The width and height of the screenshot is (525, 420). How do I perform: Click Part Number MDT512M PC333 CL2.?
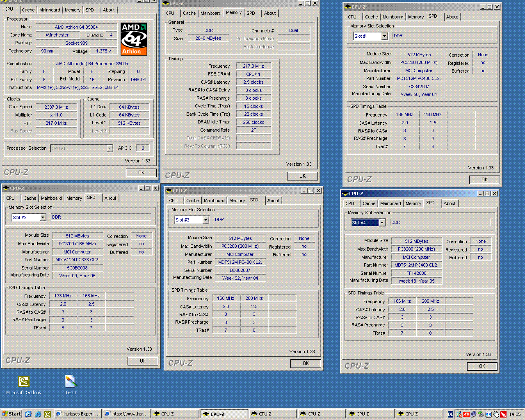77,260
